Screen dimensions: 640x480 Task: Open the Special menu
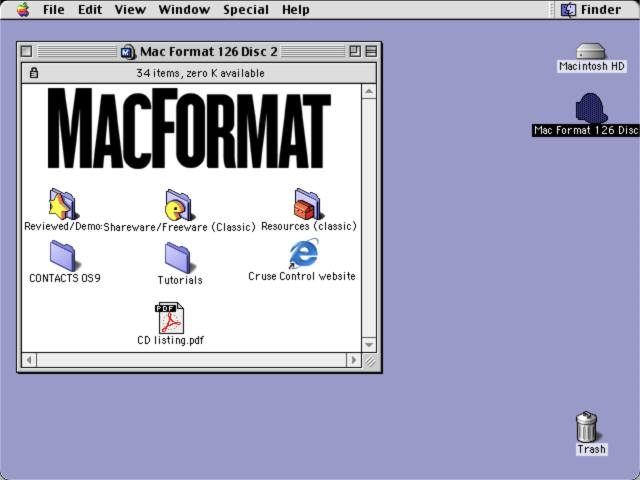pyautogui.click(x=246, y=9)
